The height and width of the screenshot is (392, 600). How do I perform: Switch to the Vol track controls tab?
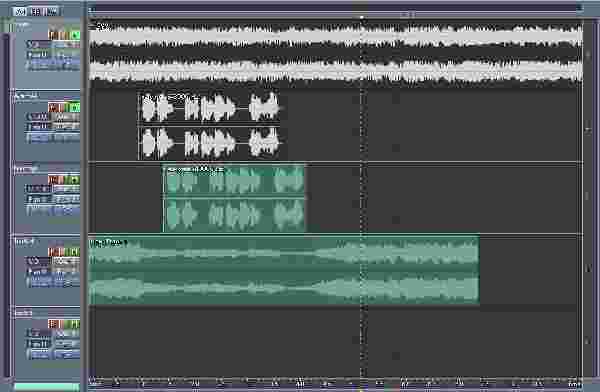point(19,12)
